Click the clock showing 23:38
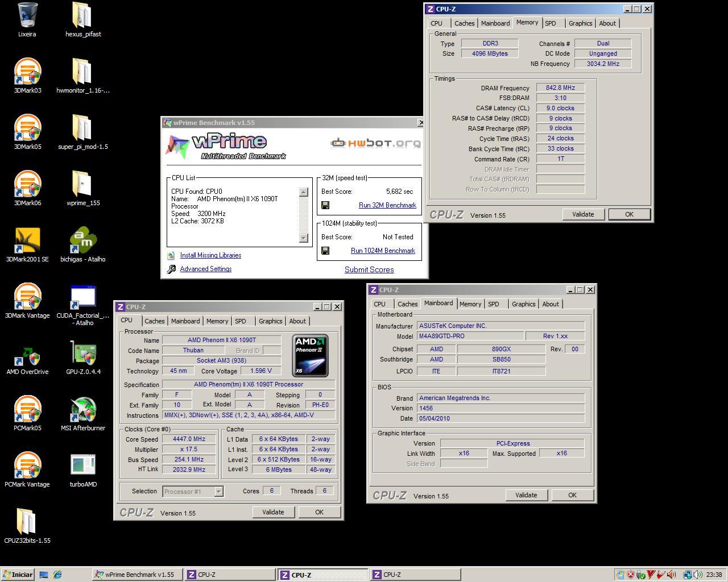728x582 pixels. 714,575
